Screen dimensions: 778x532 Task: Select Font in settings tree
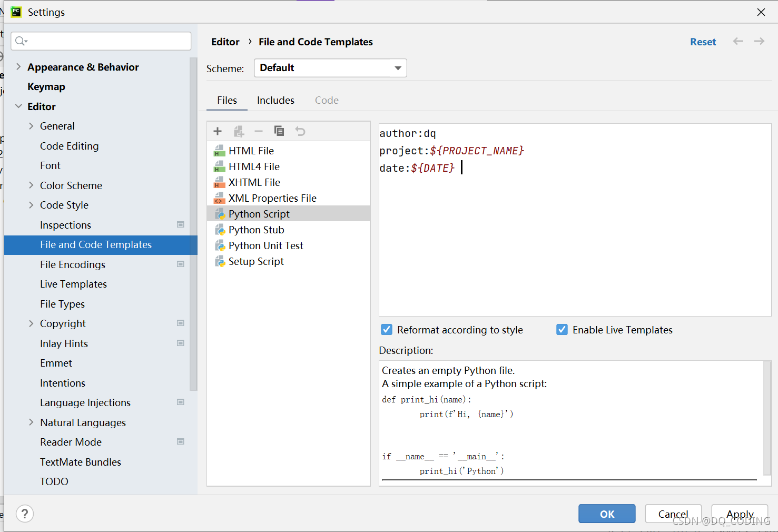point(50,165)
